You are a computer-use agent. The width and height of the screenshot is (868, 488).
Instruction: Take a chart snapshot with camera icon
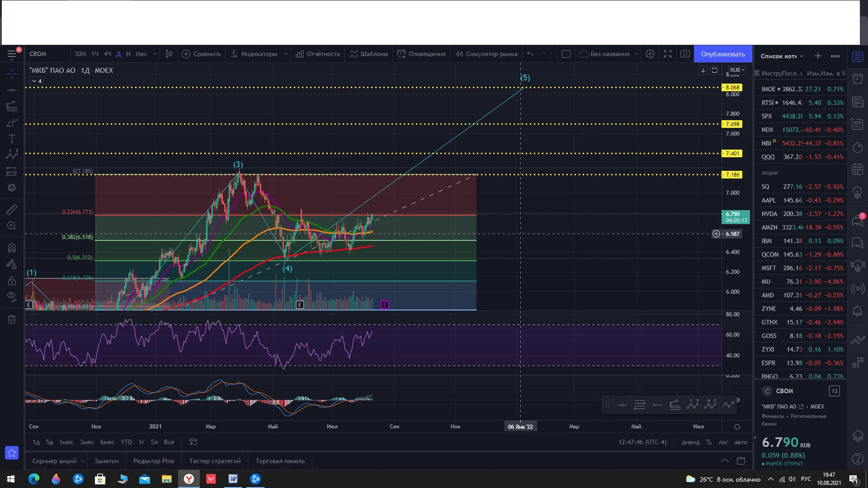[685, 54]
